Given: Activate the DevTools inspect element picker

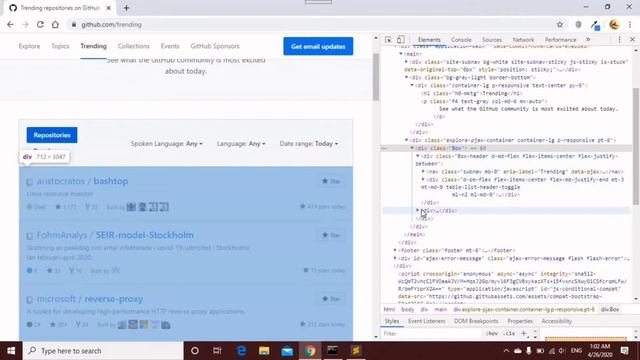Looking at the screenshot, I should point(388,40).
